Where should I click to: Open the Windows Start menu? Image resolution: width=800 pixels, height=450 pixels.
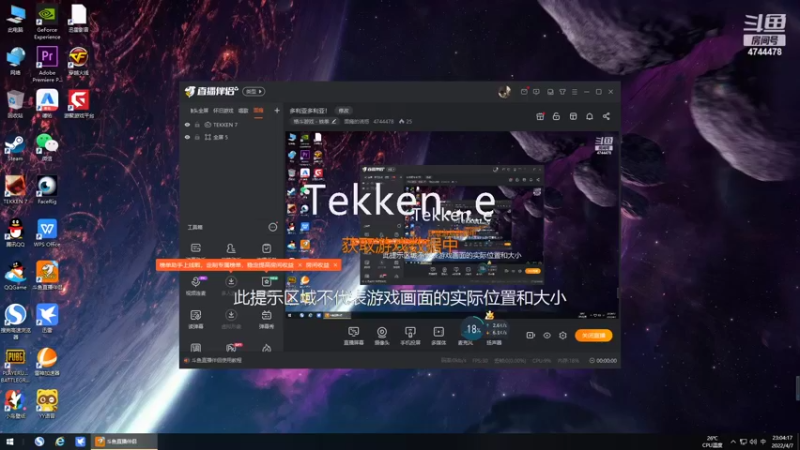click(10, 441)
